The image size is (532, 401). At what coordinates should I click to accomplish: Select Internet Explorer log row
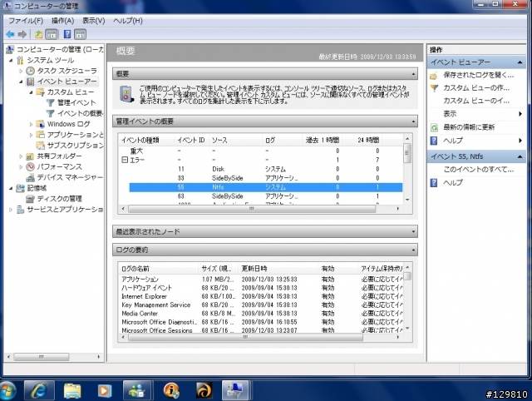coord(261,296)
